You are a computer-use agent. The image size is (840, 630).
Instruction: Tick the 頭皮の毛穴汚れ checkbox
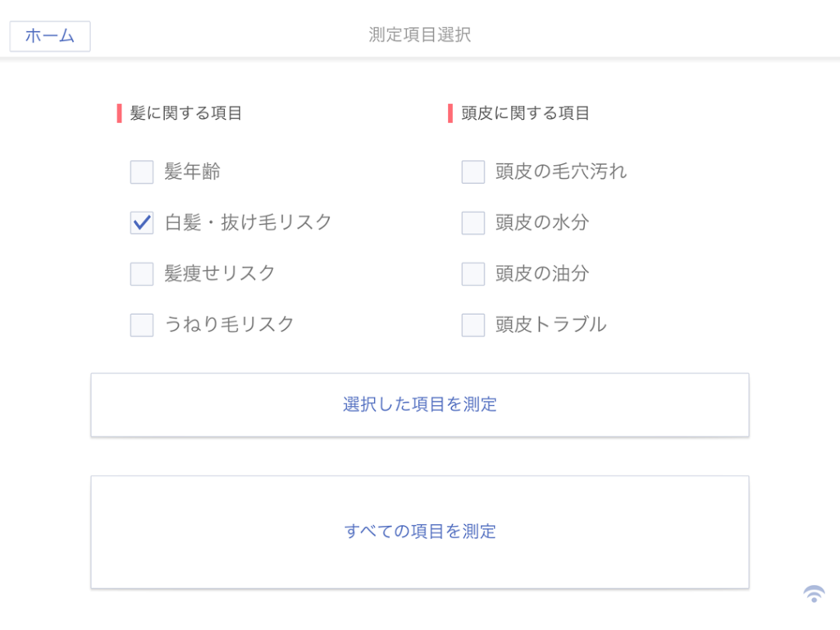point(473,172)
